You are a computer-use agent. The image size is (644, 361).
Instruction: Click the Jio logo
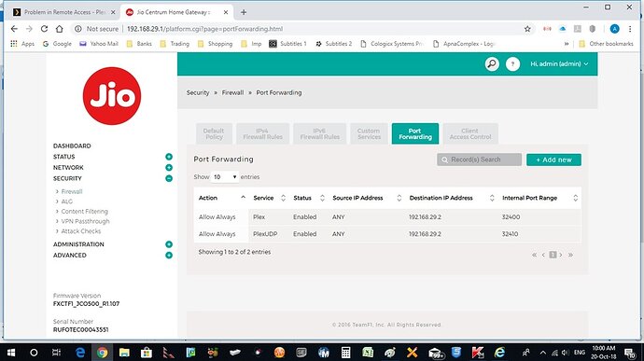click(x=112, y=96)
